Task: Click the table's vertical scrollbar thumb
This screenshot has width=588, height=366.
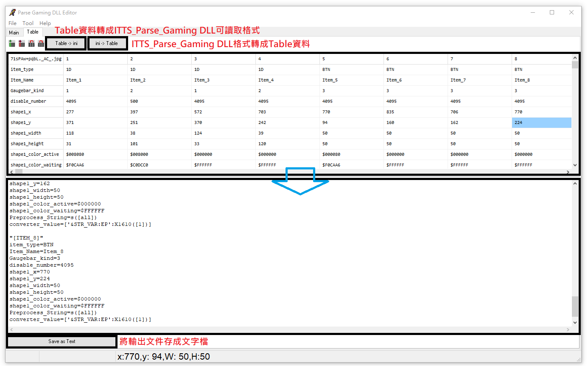Action: [575, 65]
